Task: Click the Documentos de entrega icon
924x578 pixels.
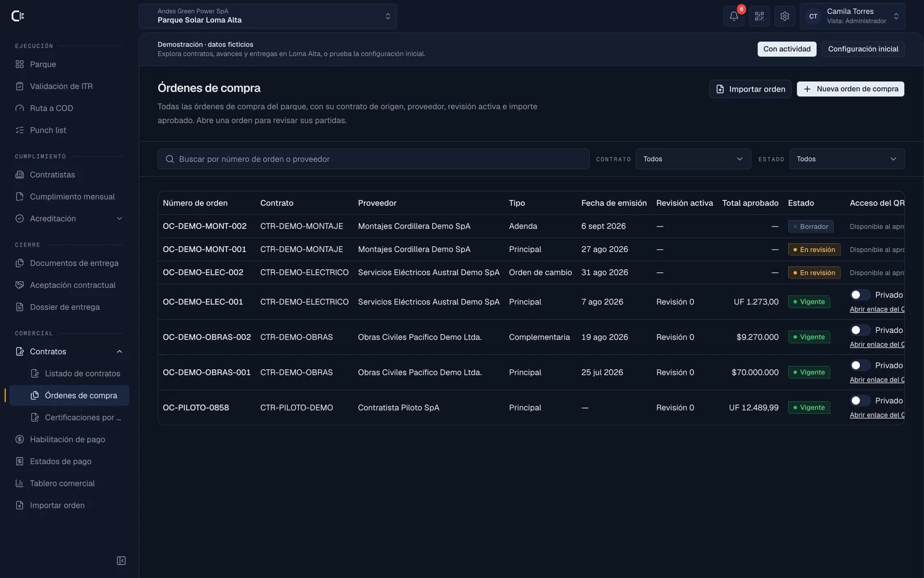Action: coord(20,263)
